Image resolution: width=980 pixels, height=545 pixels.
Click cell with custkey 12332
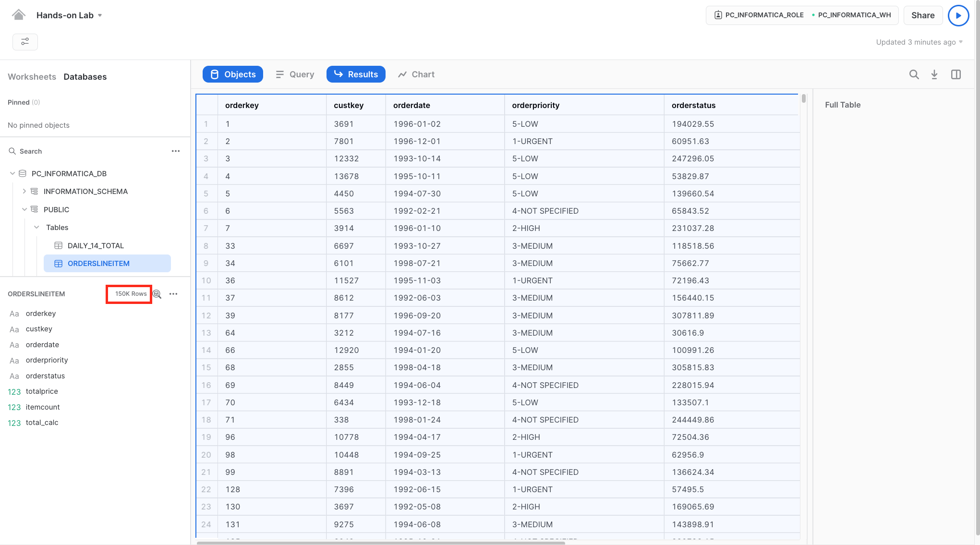point(356,158)
